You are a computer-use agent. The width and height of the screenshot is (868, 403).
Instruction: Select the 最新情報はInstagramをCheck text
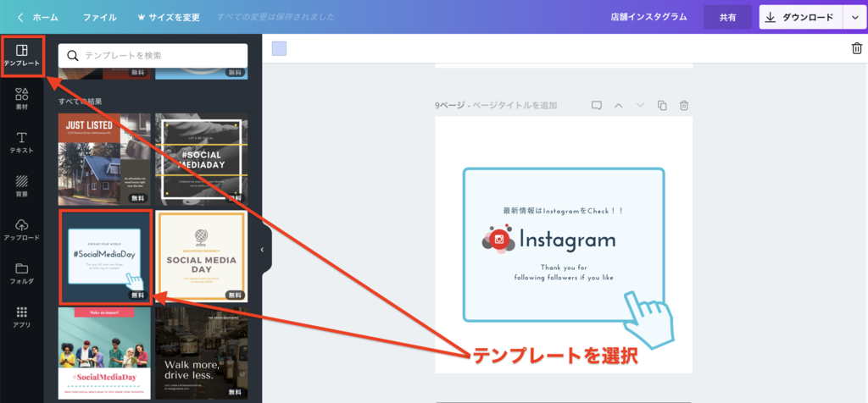(x=563, y=211)
